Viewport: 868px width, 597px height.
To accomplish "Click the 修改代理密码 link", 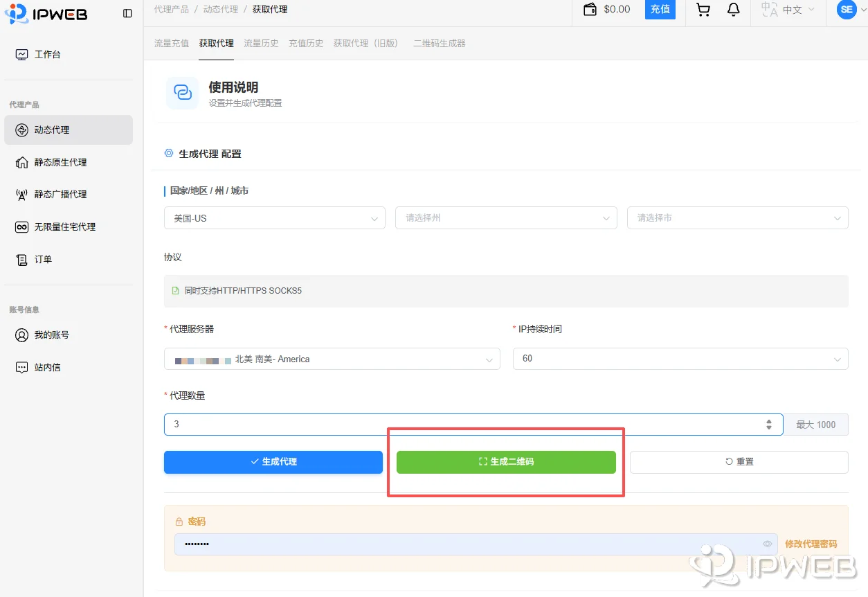I will [811, 544].
